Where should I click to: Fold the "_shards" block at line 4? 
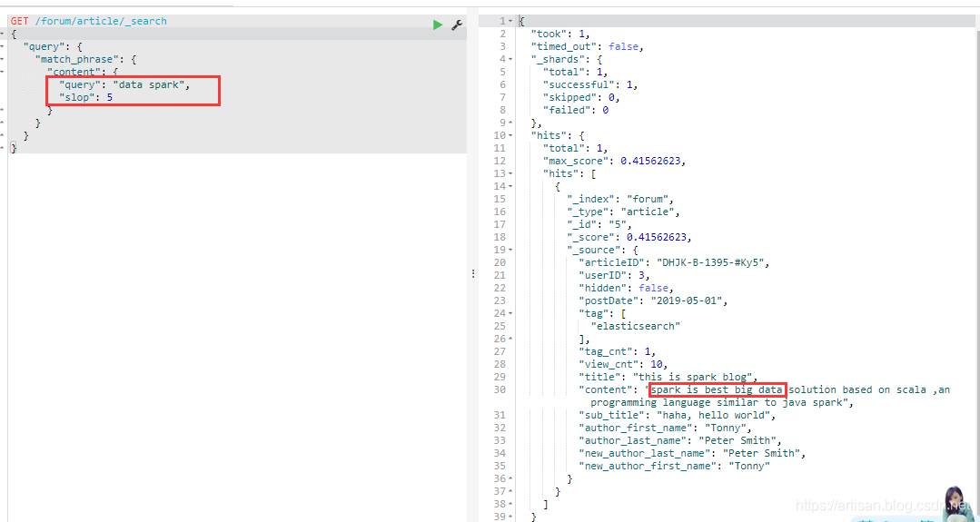[513, 59]
